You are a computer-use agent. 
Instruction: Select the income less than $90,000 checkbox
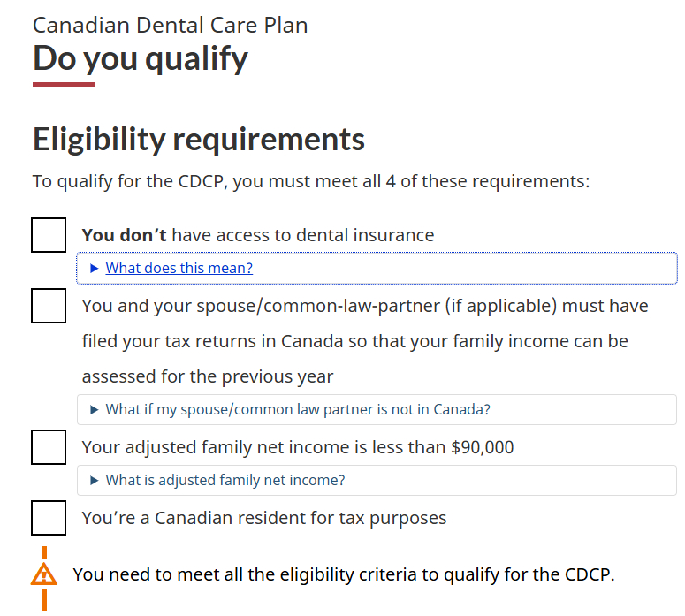49,447
